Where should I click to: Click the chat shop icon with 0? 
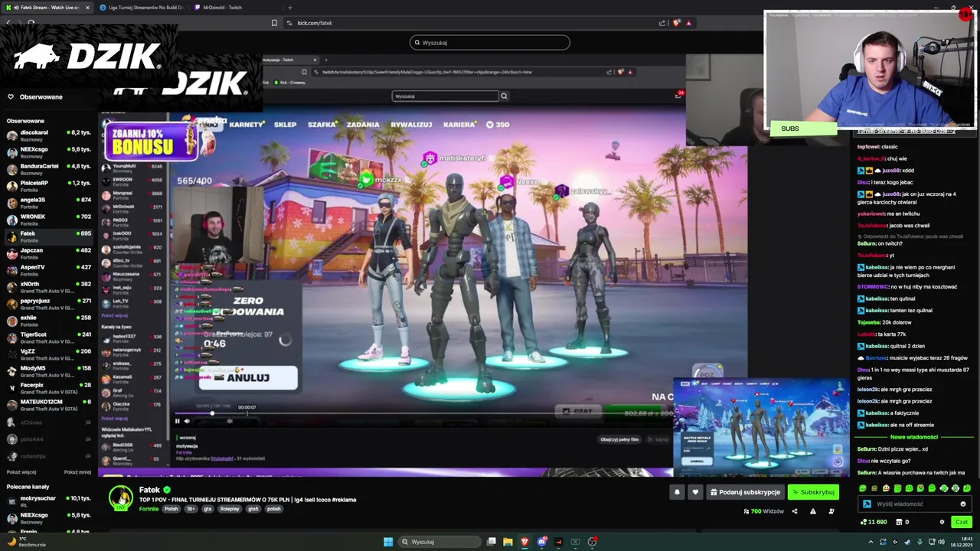[902, 522]
